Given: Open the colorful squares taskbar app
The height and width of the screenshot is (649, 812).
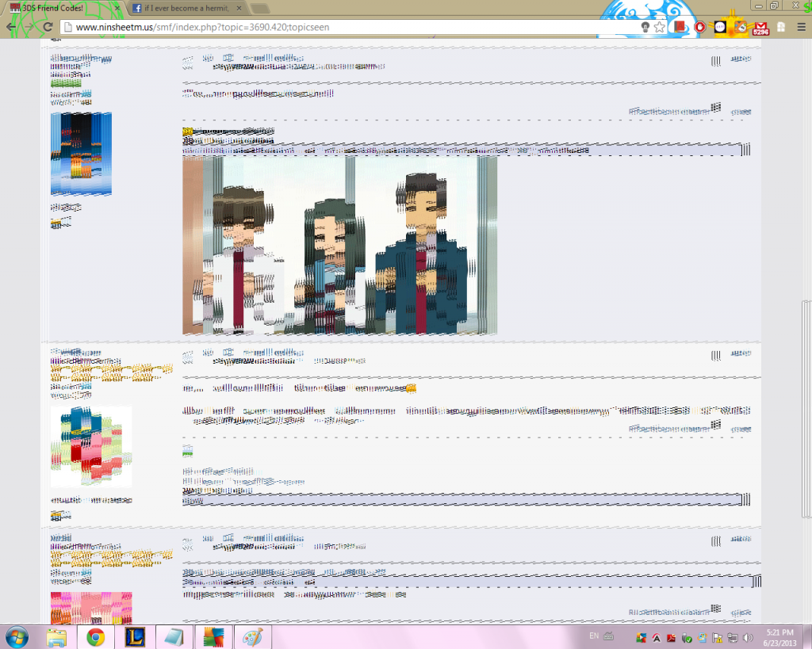Looking at the screenshot, I should pyautogui.click(x=213, y=637).
